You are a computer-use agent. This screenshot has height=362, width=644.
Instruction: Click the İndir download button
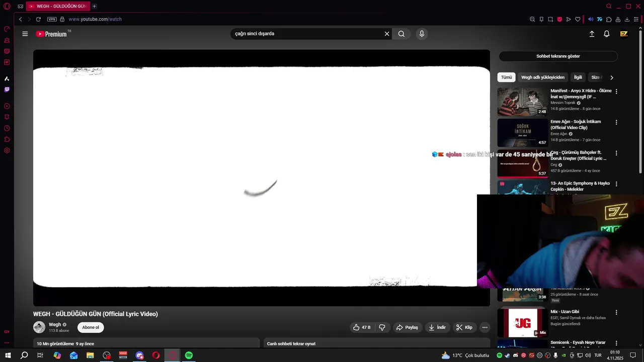click(x=437, y=327)
